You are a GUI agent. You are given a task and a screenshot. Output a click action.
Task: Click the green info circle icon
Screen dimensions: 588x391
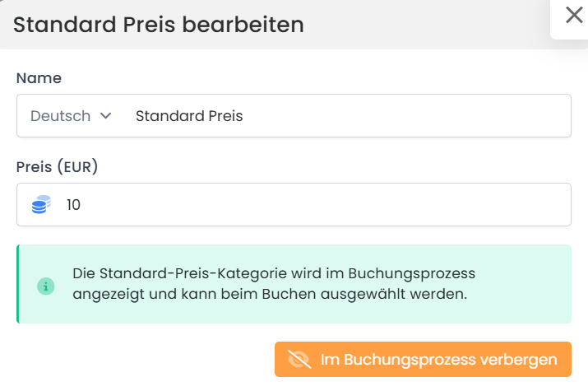pyautogui.click(x=46, y=286)
